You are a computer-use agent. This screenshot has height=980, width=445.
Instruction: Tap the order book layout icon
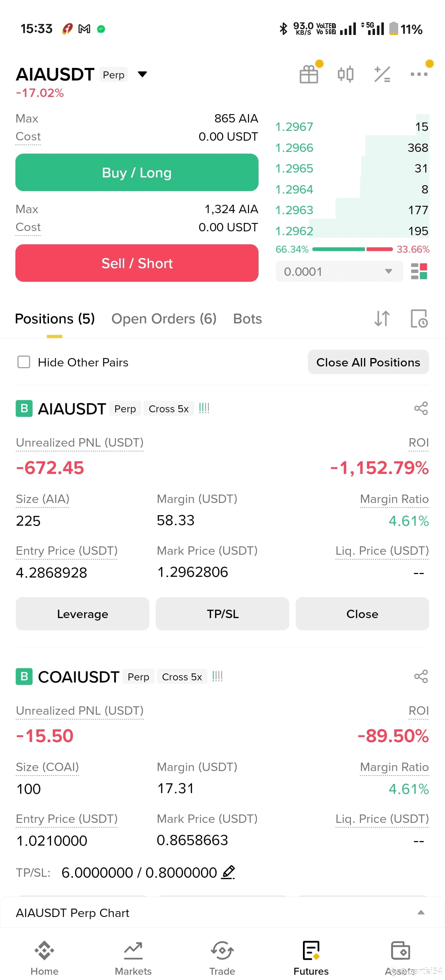419,271
